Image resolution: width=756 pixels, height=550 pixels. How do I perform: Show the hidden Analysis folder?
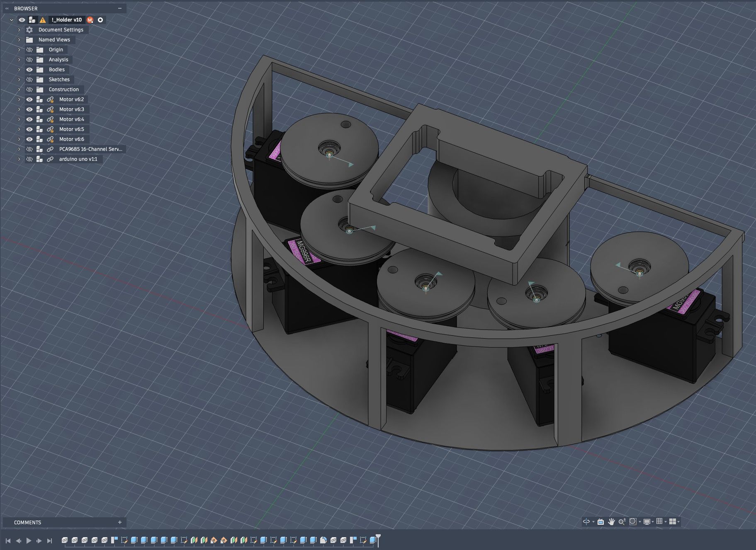(x=29, y=60)
